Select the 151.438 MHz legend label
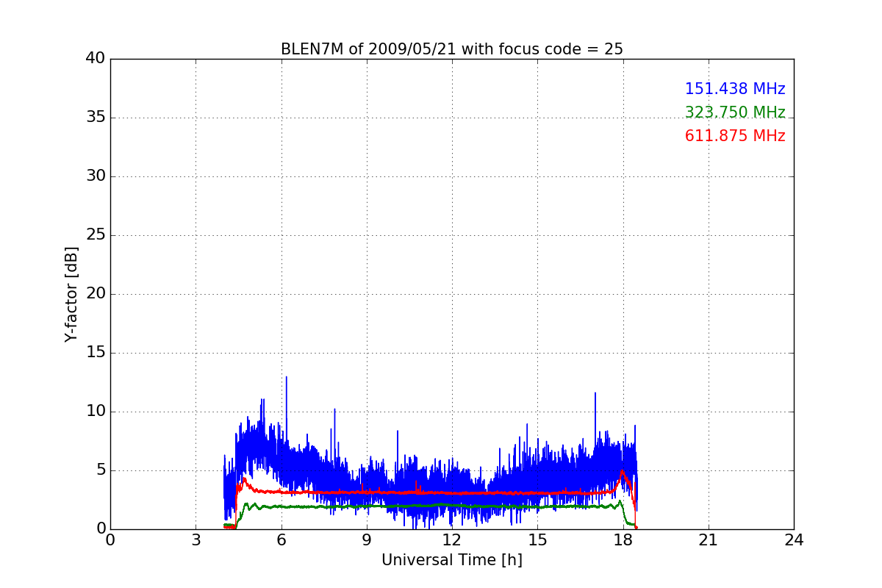Viewport: 882px width, 588px height. coord(735,89)
